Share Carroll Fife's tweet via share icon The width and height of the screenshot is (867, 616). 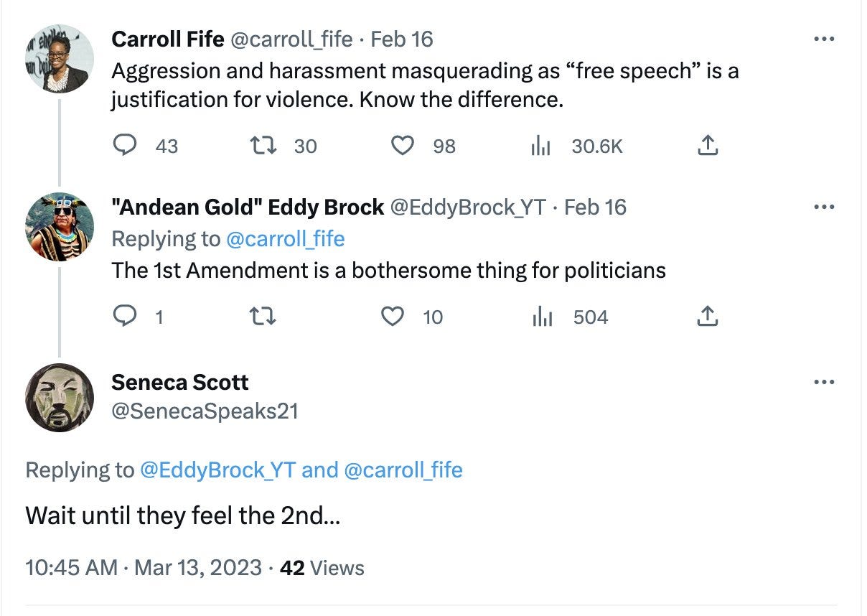[707, 146]
